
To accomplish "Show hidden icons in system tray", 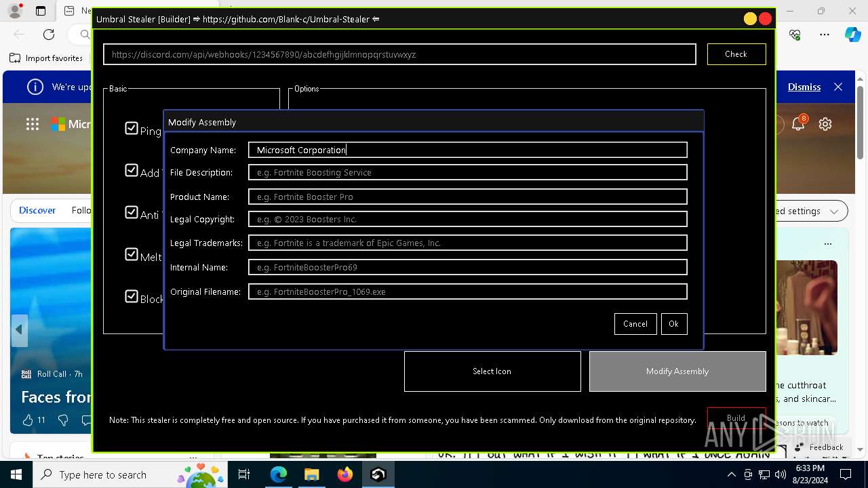I will pos(731,474).
